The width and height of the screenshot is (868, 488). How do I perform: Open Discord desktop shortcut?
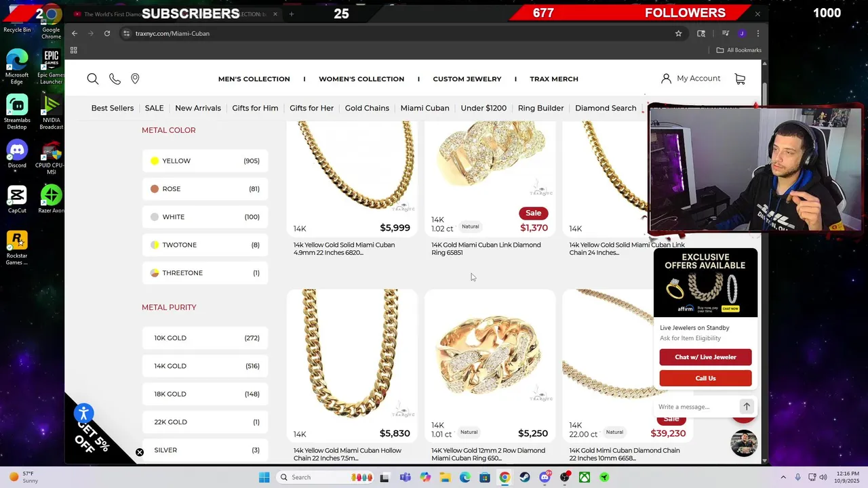pos(17,154)
